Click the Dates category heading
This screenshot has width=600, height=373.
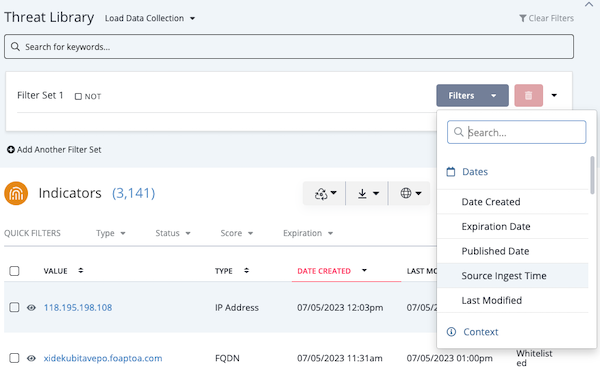point(475,172)
